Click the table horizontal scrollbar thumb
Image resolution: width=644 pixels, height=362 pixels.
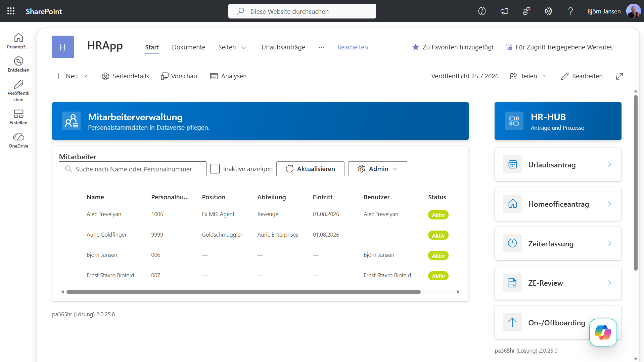[243, 292]
